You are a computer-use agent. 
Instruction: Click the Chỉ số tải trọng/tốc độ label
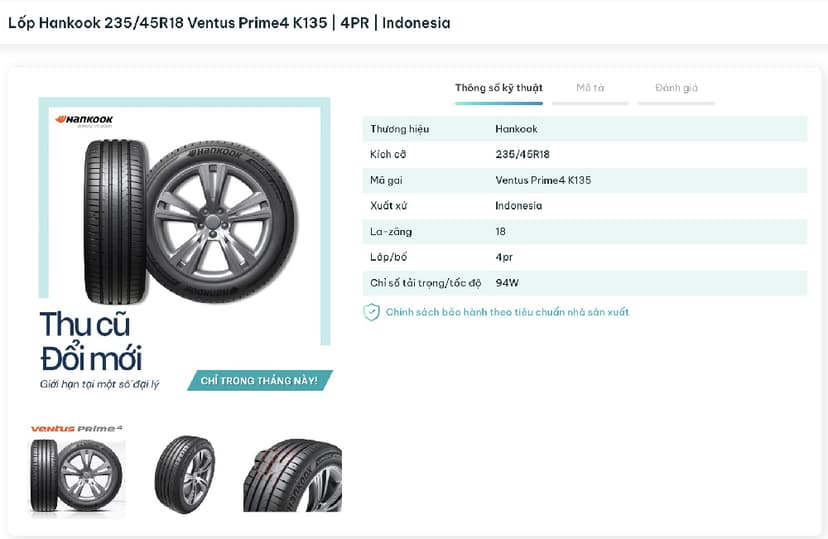click(x=426, y=283)
